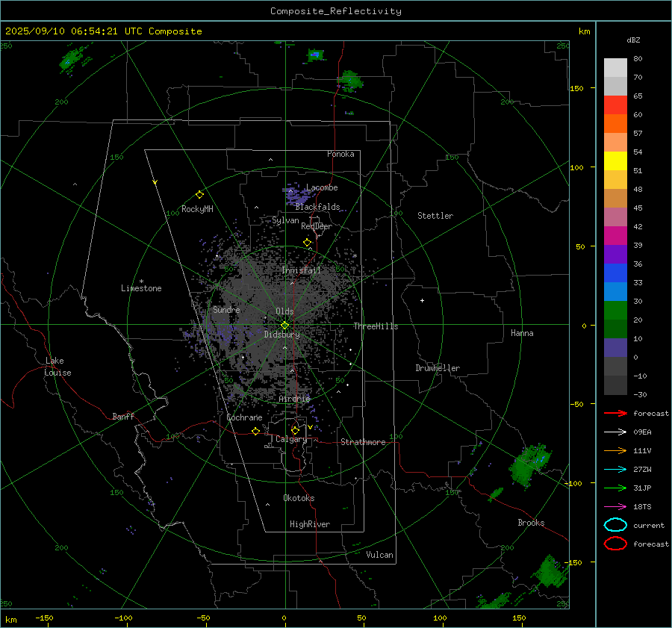Viewport: 672px width, 628px height.
Task: Click the Blackfalds city label
Action: pos(317,207)
